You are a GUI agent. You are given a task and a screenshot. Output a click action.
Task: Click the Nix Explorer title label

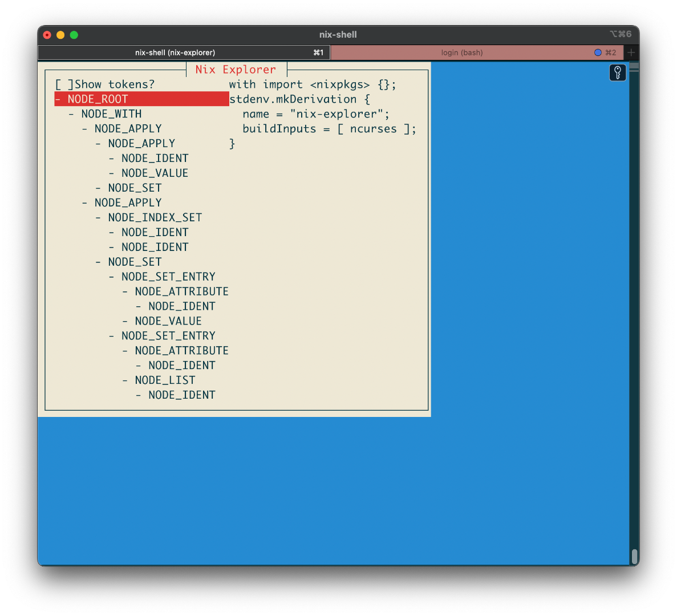236,70
